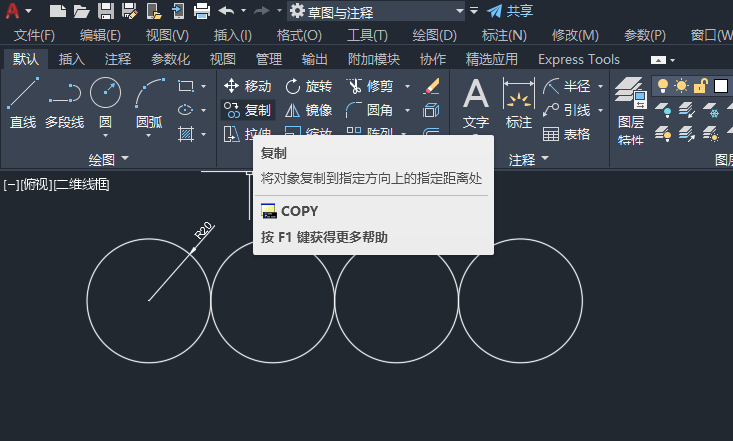733x441 pixels.
Task: Click the white layer color swatch
Action: (721, 86)
